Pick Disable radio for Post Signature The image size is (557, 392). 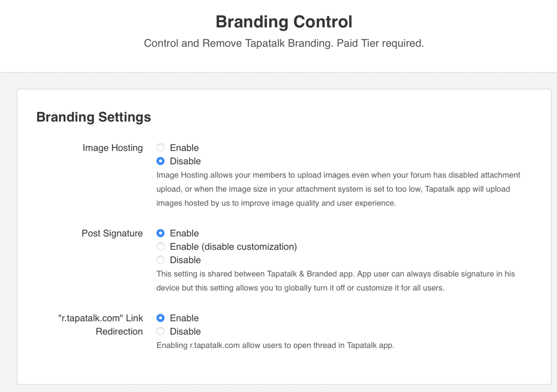click(x=160, y=260)
